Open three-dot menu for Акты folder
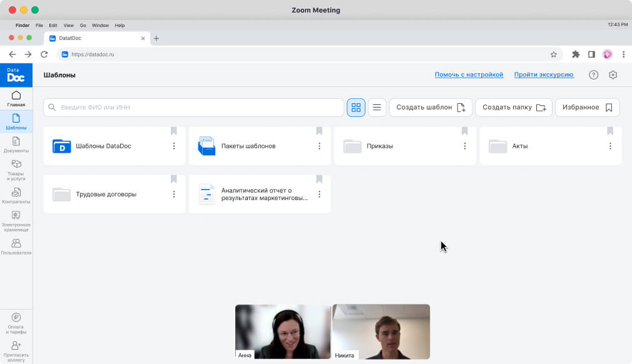 pyautogui.click(x=610, y=146)
